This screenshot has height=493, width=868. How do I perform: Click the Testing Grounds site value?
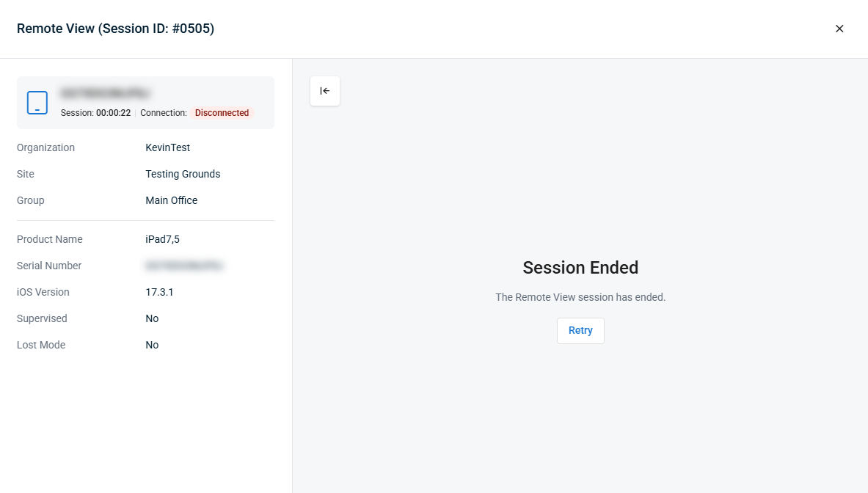(183, 174)
